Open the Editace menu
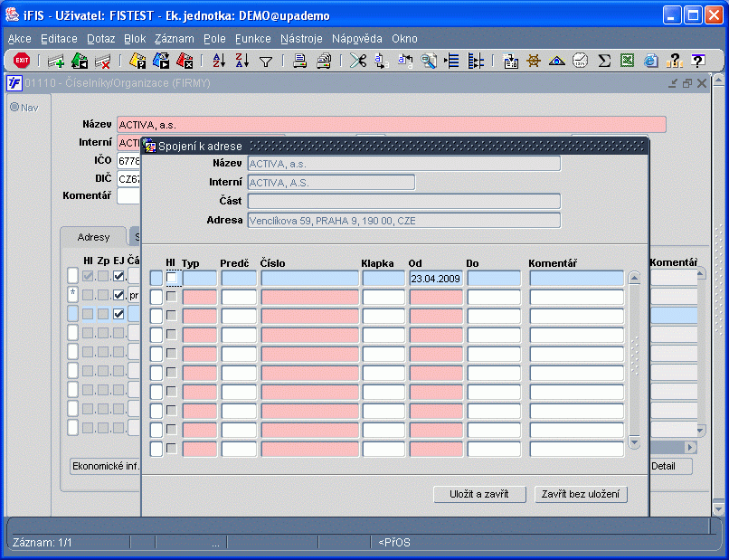 (59, 39)
